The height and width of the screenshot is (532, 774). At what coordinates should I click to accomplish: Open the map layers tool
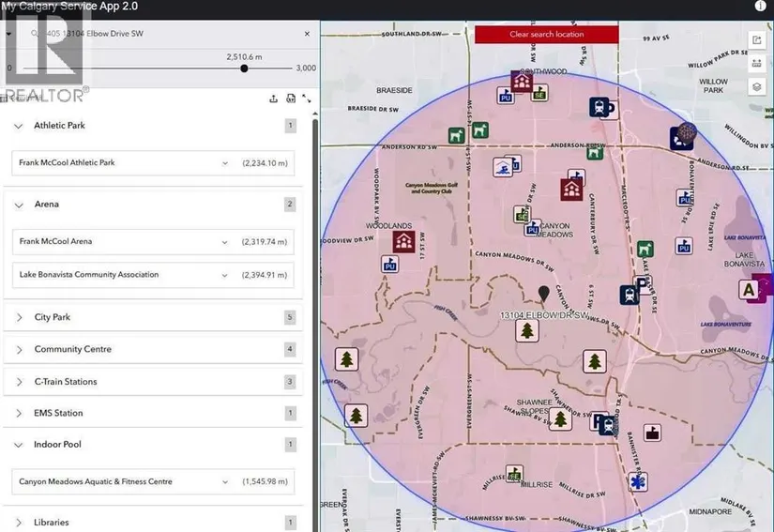click(756, 86)
